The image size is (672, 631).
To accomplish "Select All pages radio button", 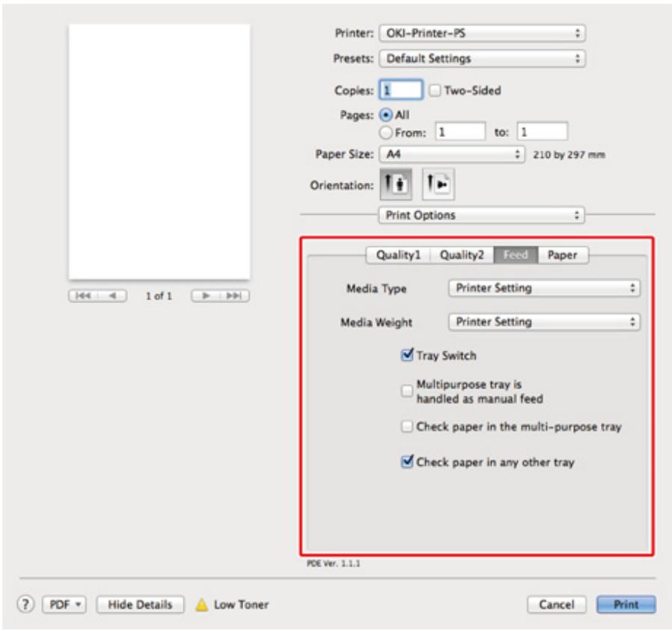I will 385,115.
